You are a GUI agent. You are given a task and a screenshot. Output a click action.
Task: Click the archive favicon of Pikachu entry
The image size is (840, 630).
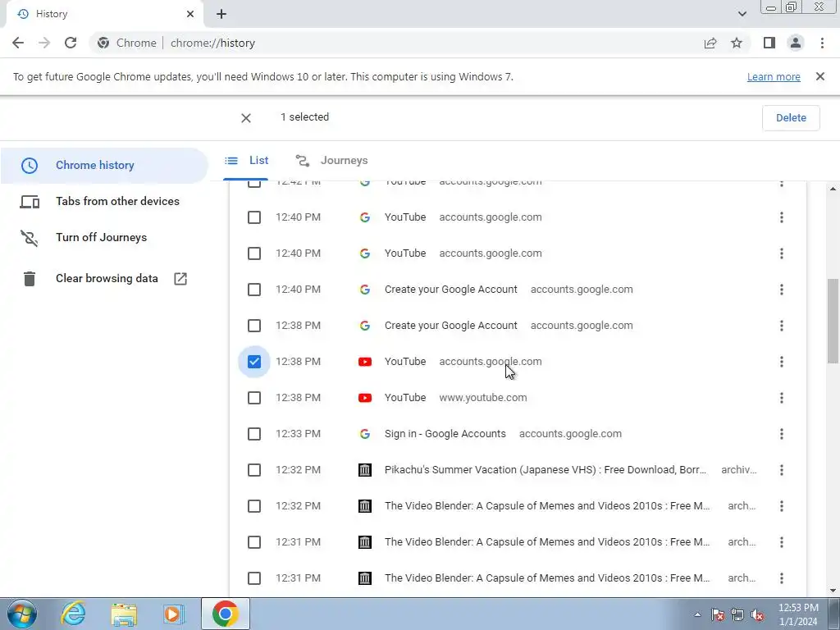pyautogui.click(x=365, y=470)
